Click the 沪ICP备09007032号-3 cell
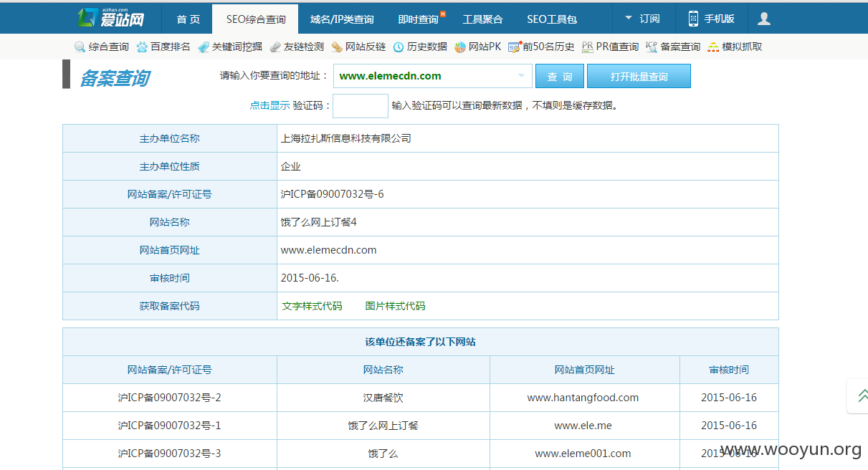 170,454
